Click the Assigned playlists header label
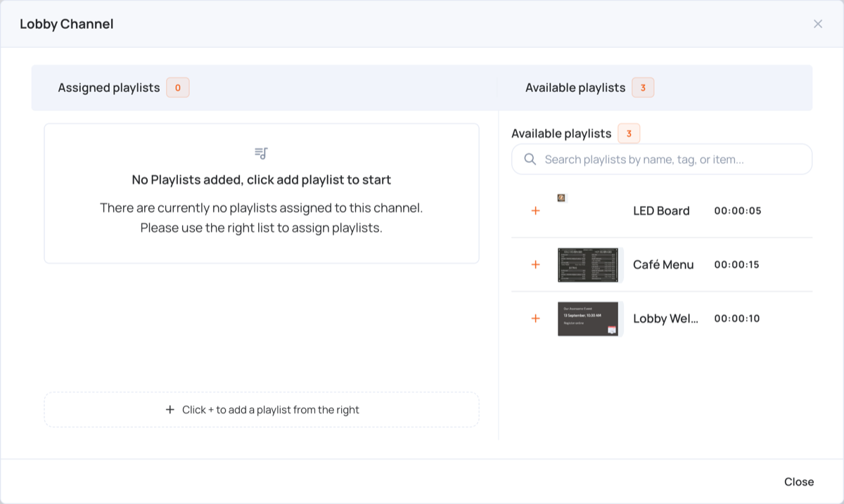Viewport: 844px width, 504px height. pyautogui.click(x=109, y=88)
